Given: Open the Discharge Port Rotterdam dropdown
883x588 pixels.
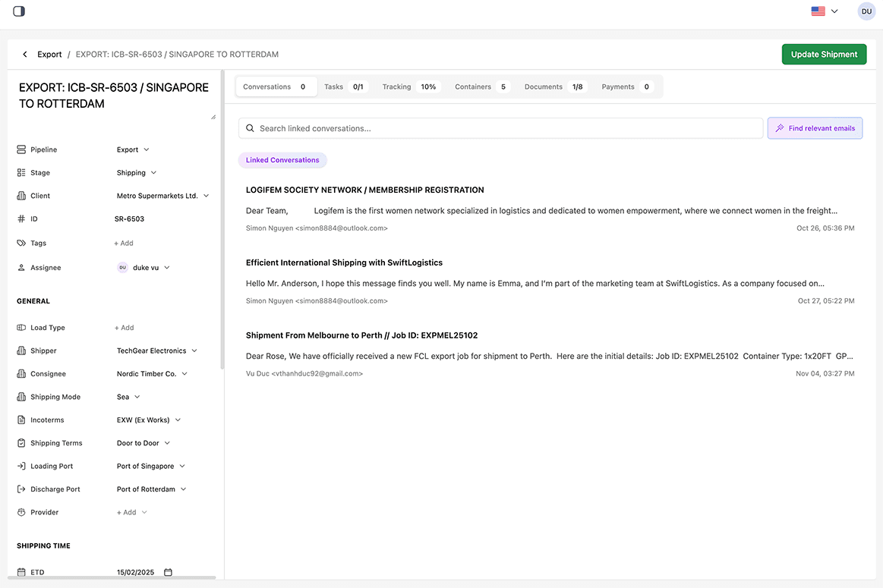Looking at the screenshot, I should [152, 489].
